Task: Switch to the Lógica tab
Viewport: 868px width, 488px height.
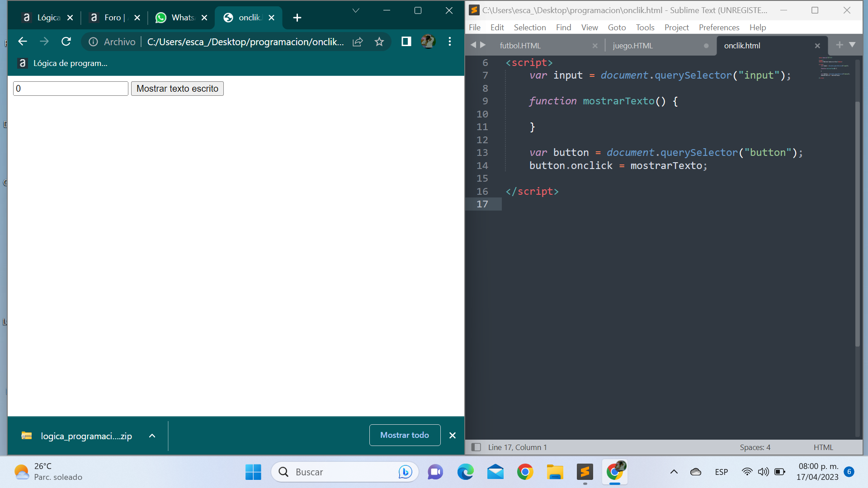Action: point(42,18)
